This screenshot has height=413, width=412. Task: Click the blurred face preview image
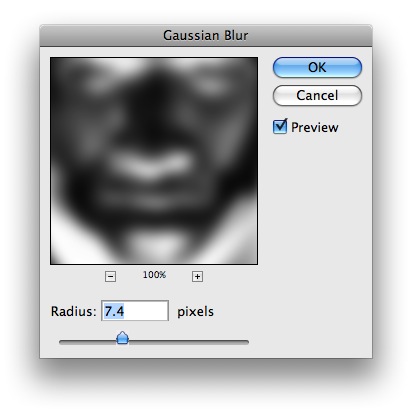[154, 161]
